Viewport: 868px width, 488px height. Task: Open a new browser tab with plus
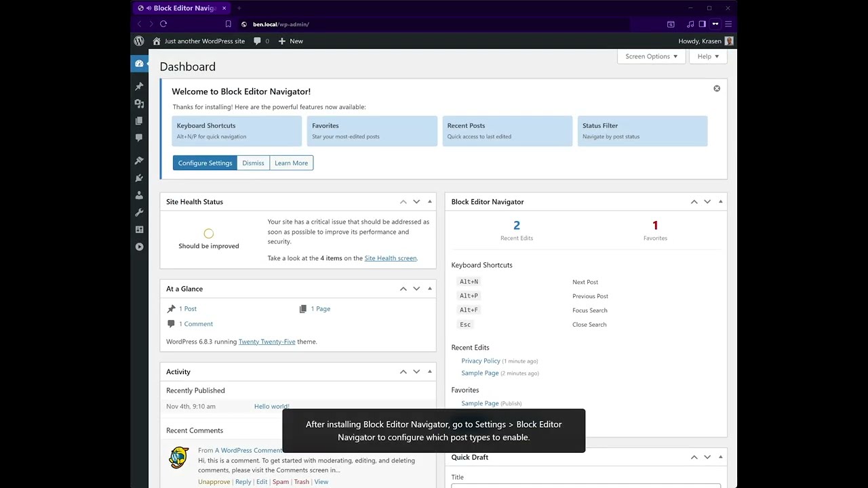pyautogui.click(x=239, y=8)
